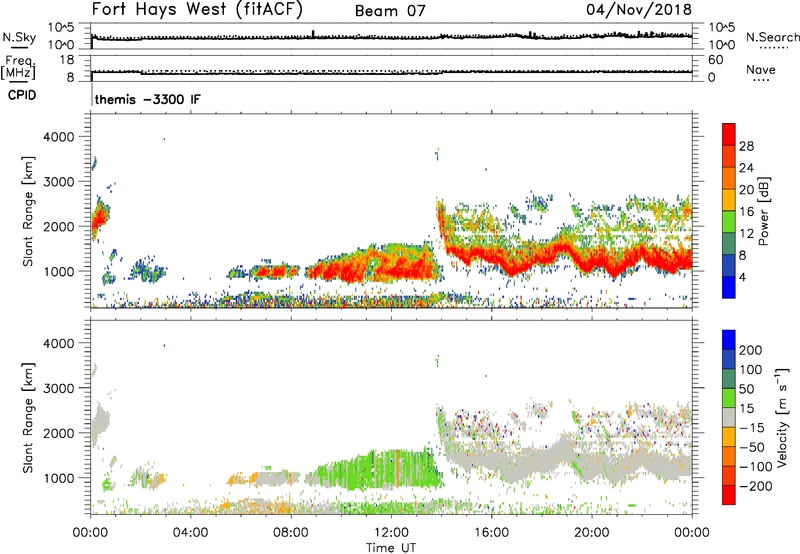Click the 'Velocity [m s⁻¹]' colorbar title
Viewport: 800px width, 554px height.
point(782,417)
